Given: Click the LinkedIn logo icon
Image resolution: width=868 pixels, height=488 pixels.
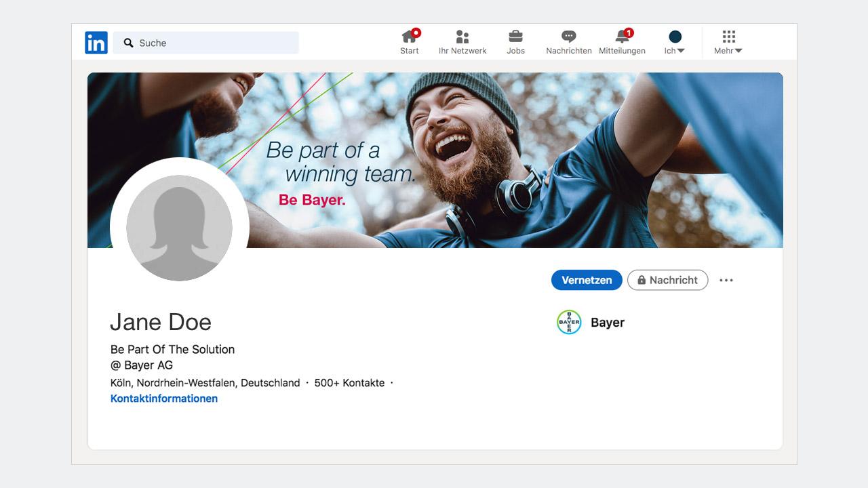Looking at the screenshot, I should (x=96, y=43).
